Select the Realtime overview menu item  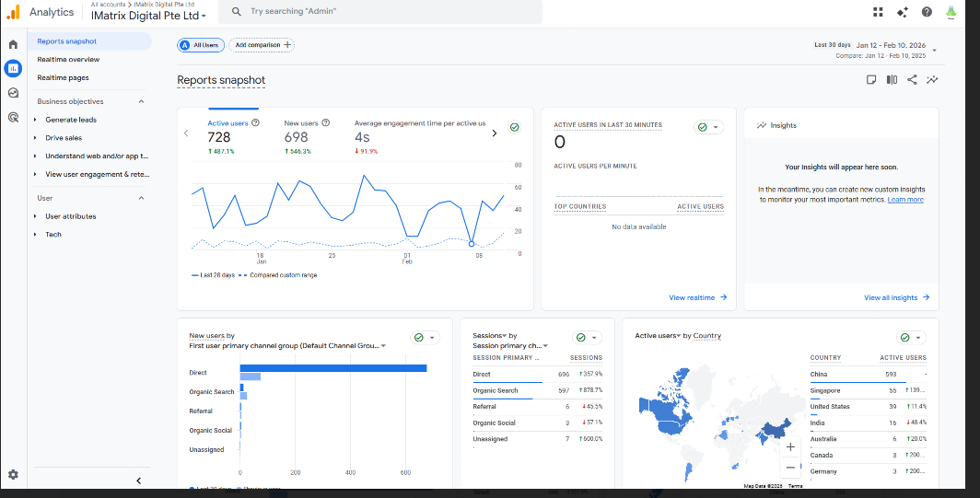[x=68, y=60]
